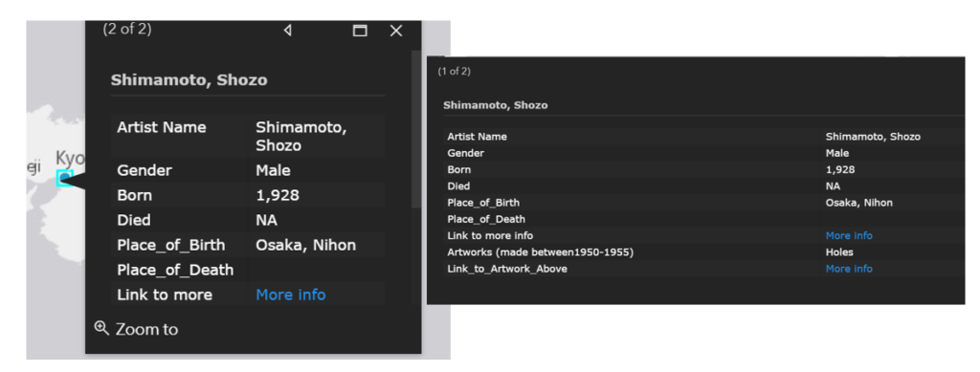Viewport: 980px width, 372px height.
Task: Open More info link in left popup
Action: point(291,295)
